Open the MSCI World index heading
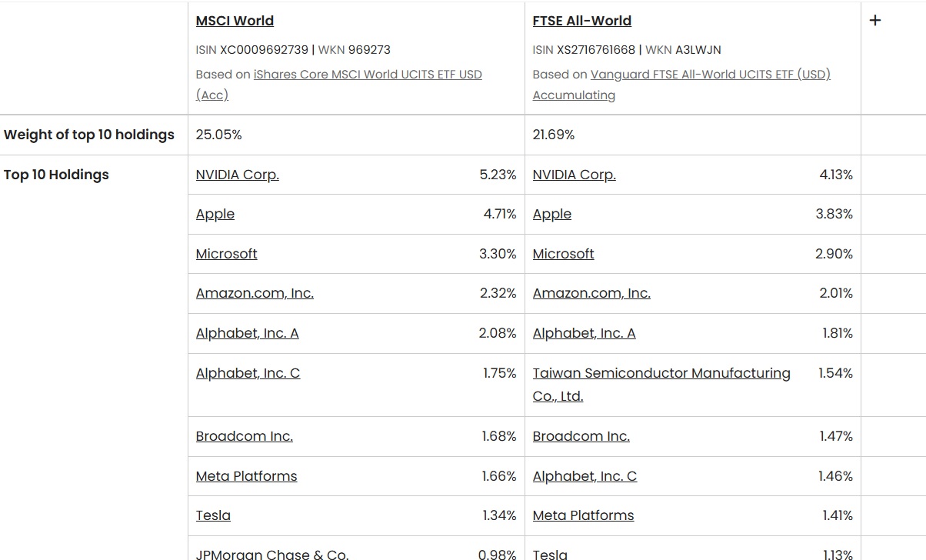Image resolution: width=926 pixels, height=560 pixels. point(235,21)
